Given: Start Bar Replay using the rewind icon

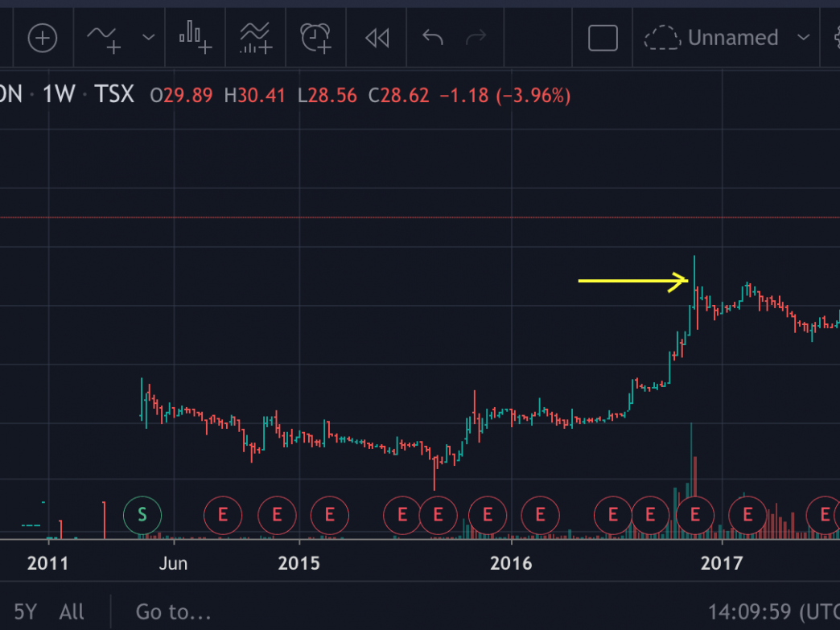Looking at the screenshot, I should pyautogui.click(x=377, y=38).
